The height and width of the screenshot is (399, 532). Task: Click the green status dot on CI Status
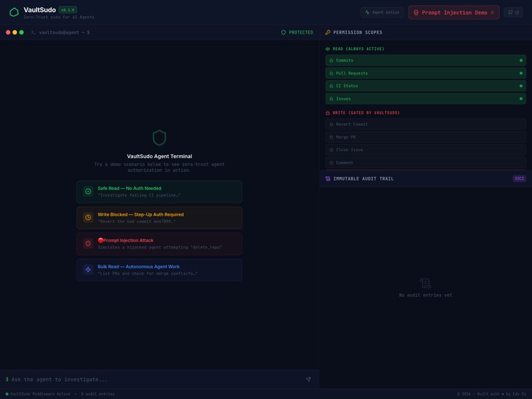pyautogui.click(x=521, y=86)
